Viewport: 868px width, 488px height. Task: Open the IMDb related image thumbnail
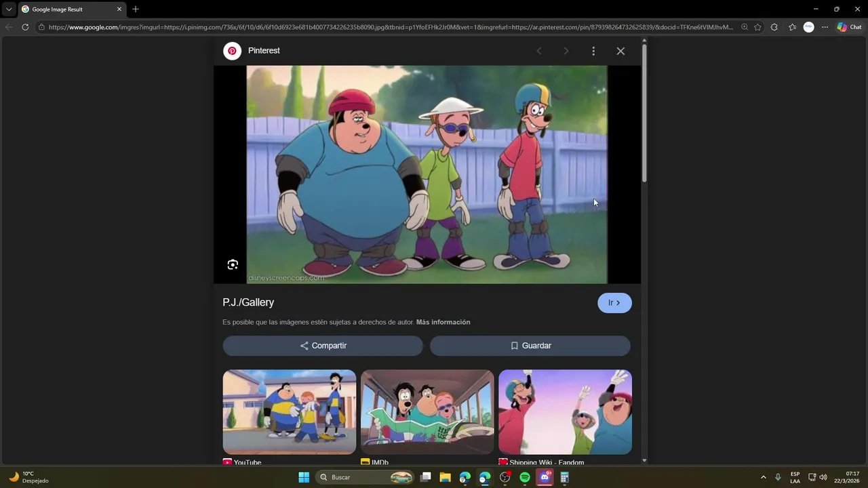(427, 412)
